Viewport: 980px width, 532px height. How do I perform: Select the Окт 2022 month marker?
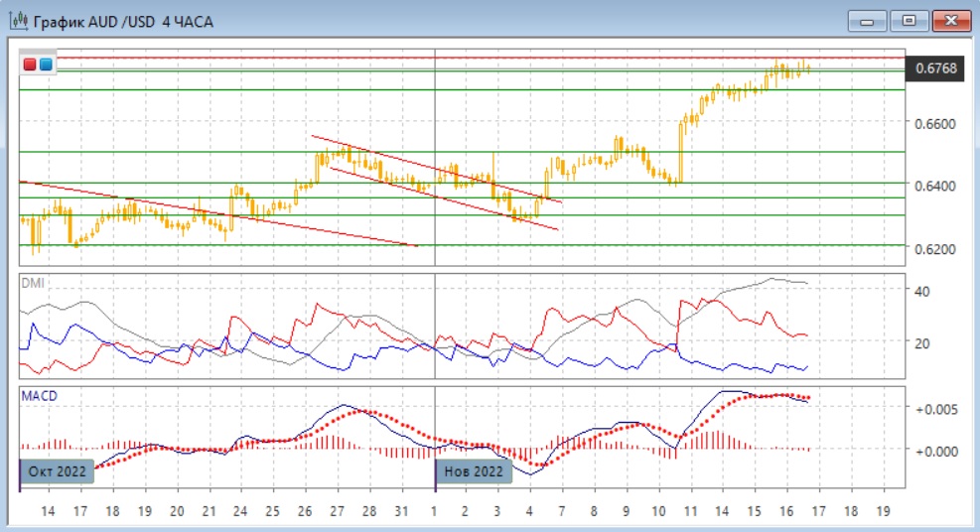click(59, 470)
